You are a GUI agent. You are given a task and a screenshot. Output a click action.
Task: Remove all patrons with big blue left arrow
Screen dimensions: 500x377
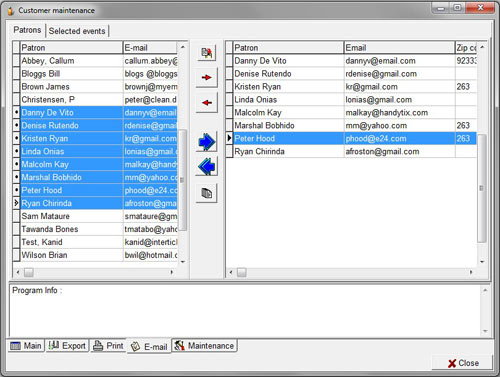[207, 166]
